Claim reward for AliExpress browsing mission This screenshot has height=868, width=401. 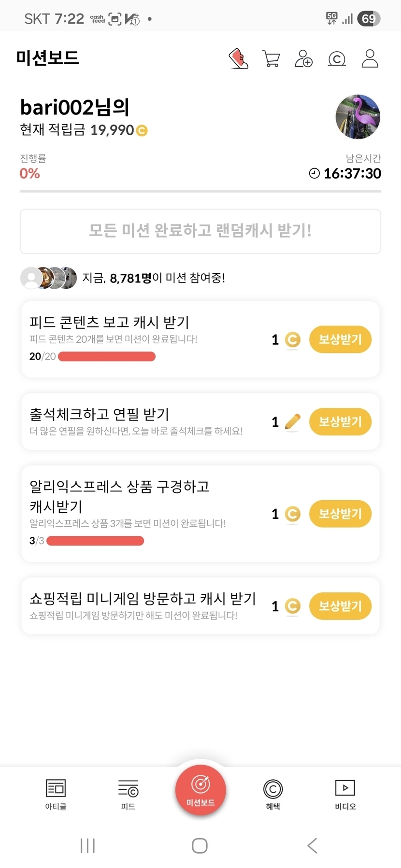(x=340, y=514)
